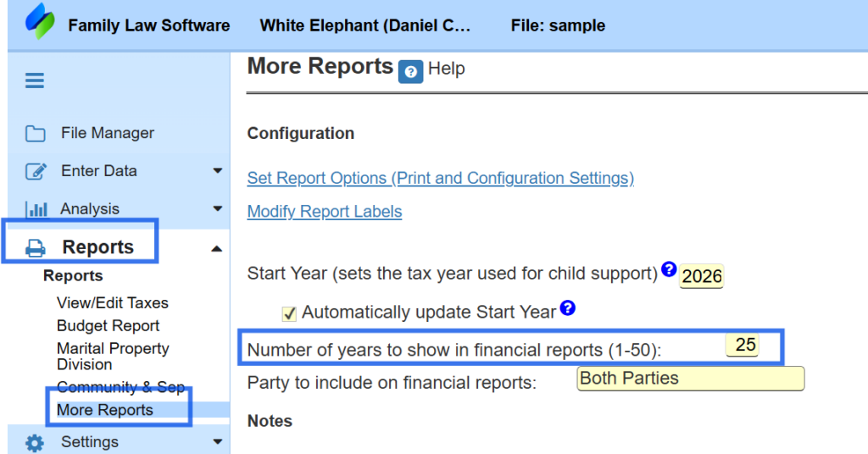The height and width of the screenshot is (454, 868).
Task: Uncheck Automatically update Start Year checkbox
Action: (289, 313)
